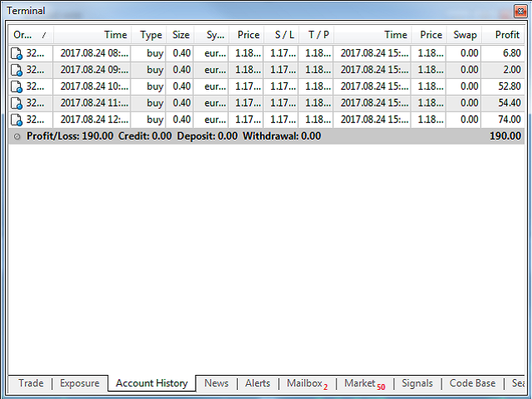Switch to the Trade tab

tap(31, 383)
